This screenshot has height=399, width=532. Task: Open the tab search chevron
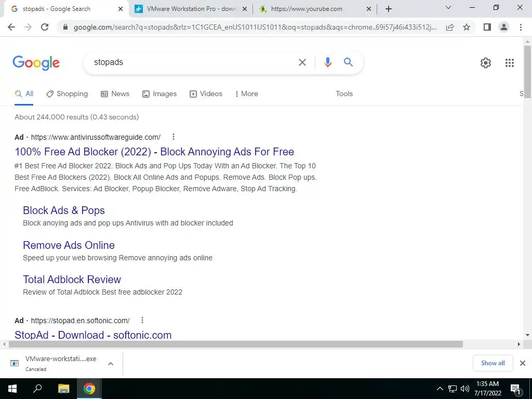(448, 7)
